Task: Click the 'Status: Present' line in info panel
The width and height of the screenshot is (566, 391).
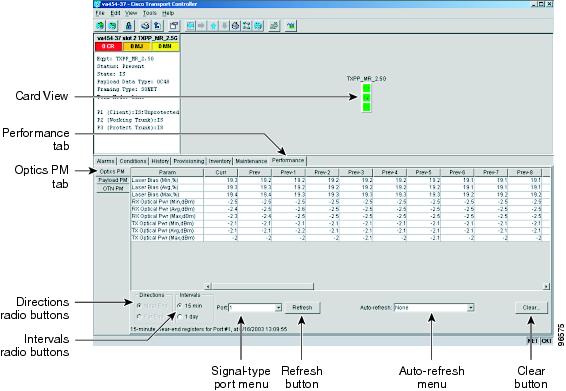Action: coord(121,66)
